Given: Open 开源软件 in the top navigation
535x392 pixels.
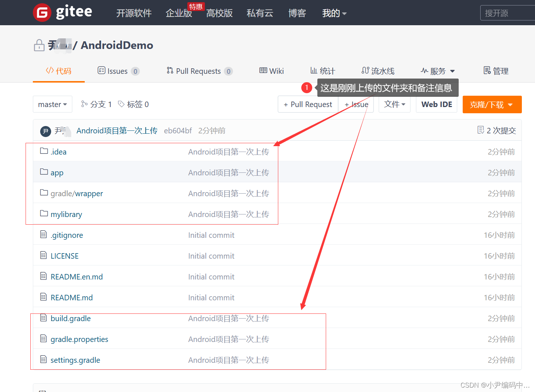Looking at the screenshot, I should click(x=134, y=13).
